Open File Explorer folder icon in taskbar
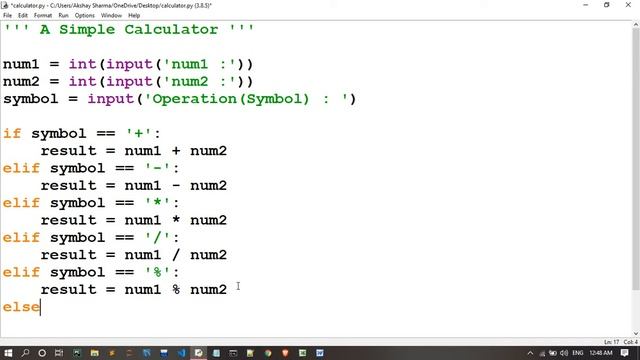This screenshot has width=640, height=360. coord(94,353)
